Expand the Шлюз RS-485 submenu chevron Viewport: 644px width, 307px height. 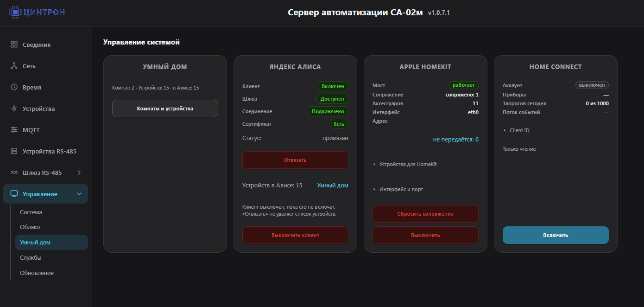tap(79, 173)
